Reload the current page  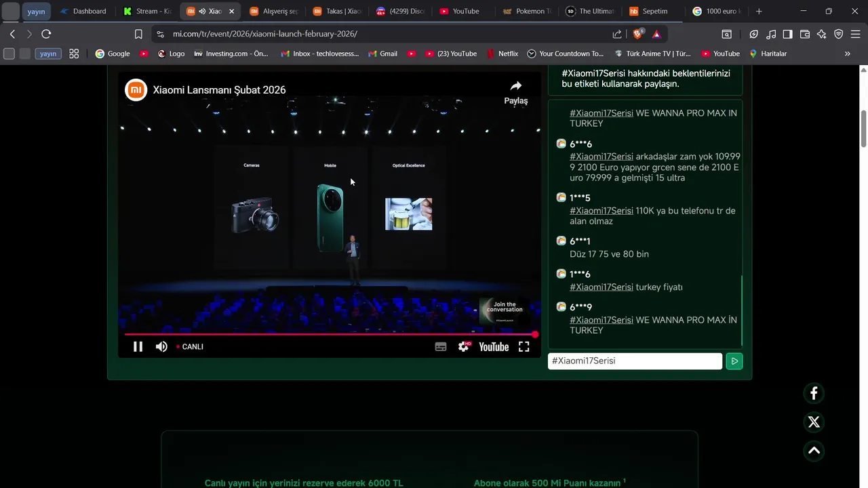[x=46, y=34]
